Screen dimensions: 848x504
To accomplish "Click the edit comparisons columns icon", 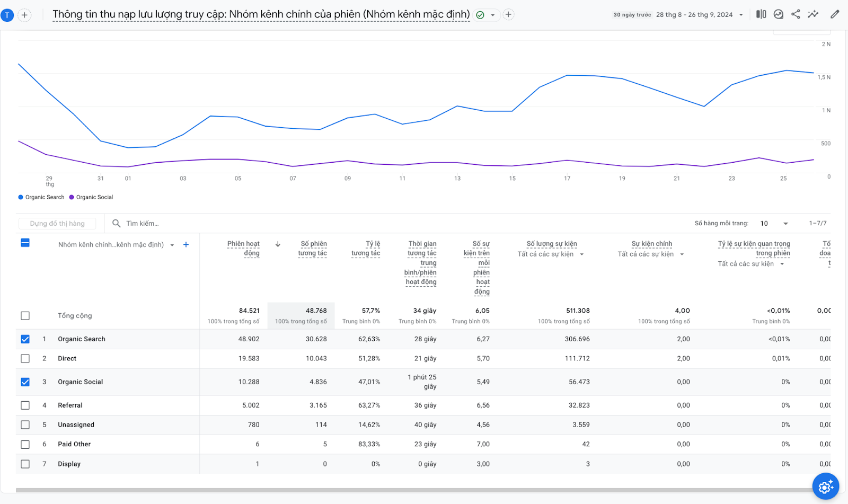I will pyautogui.click(x=761, y=14).
